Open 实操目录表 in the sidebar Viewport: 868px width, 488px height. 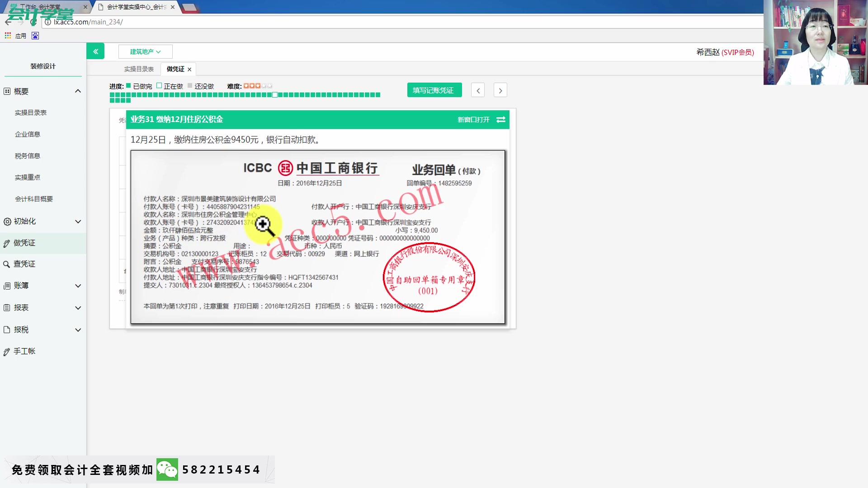click(x=31, y=113)
